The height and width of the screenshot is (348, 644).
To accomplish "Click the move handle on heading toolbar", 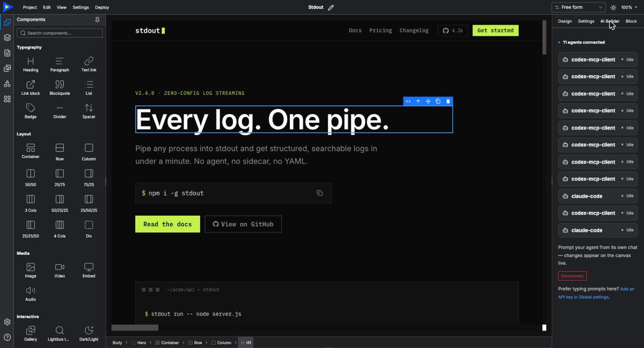I will (x=428, y=101).
